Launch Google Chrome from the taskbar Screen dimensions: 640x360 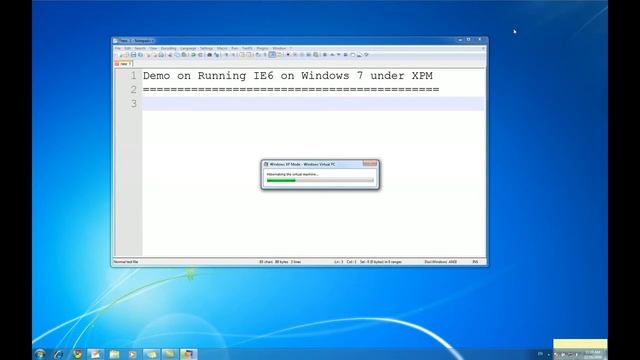[77, 354]
